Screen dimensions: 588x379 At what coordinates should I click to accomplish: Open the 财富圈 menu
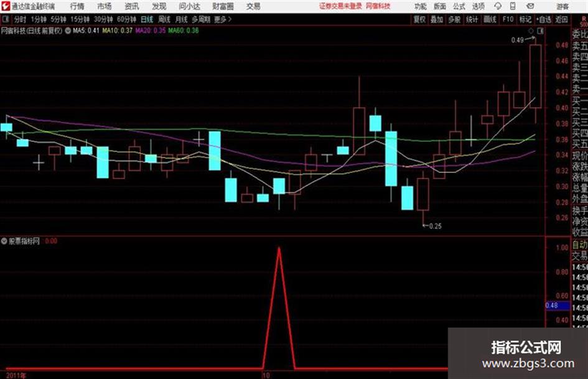pyautogui.click(x=223, y=6)
